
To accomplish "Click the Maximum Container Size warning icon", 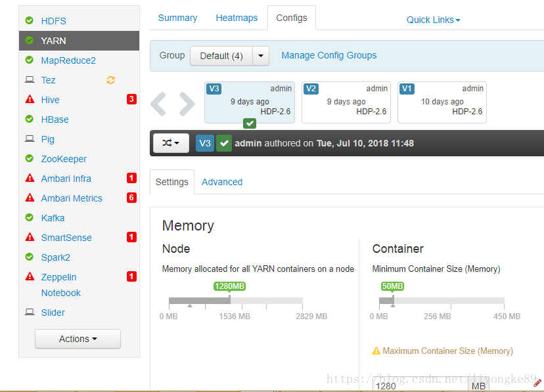I will (376, 351).
